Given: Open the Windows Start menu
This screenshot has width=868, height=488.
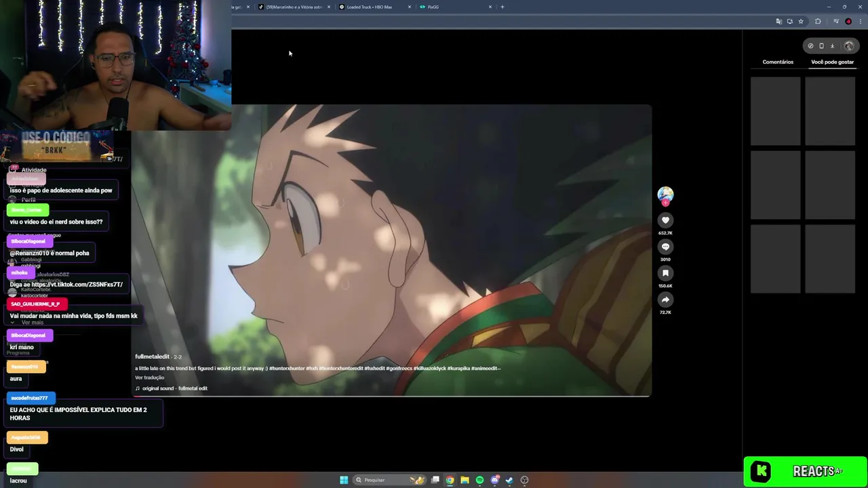Looking at the screenshot, I should pos(344,480).
